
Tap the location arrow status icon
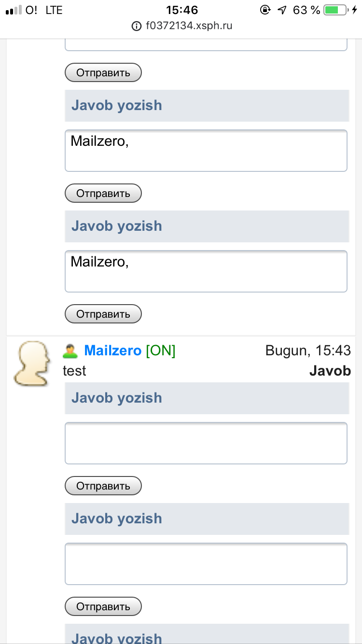(x=282, y=10)
